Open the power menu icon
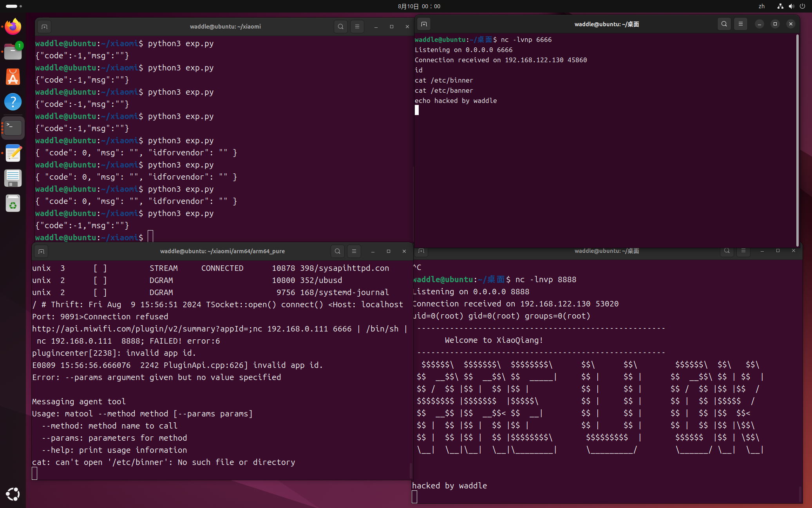The width and height of the screenshot is (812, 508). [802, 6]
